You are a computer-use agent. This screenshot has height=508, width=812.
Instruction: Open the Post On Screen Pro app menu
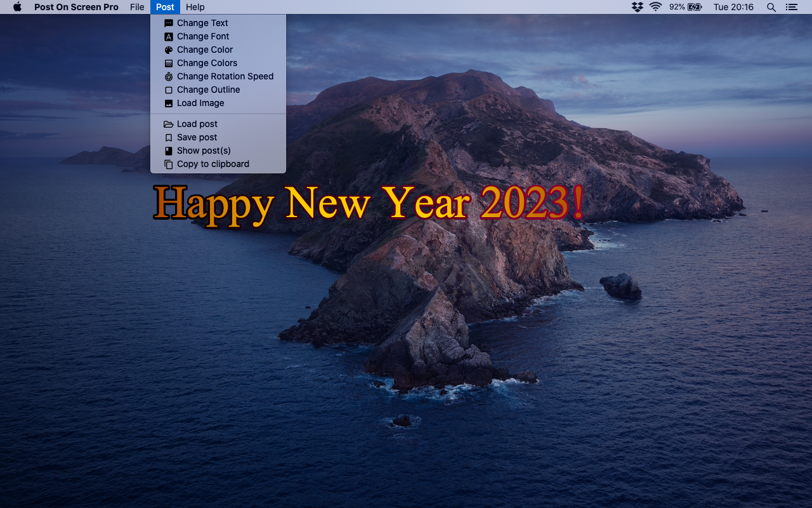click(76, 7)
